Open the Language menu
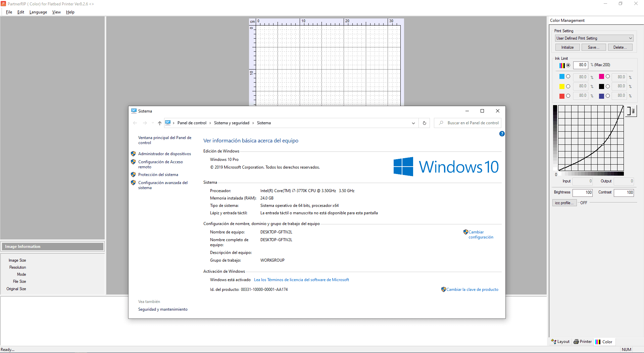The image size is (644, 353). click(x=38, y=12)
